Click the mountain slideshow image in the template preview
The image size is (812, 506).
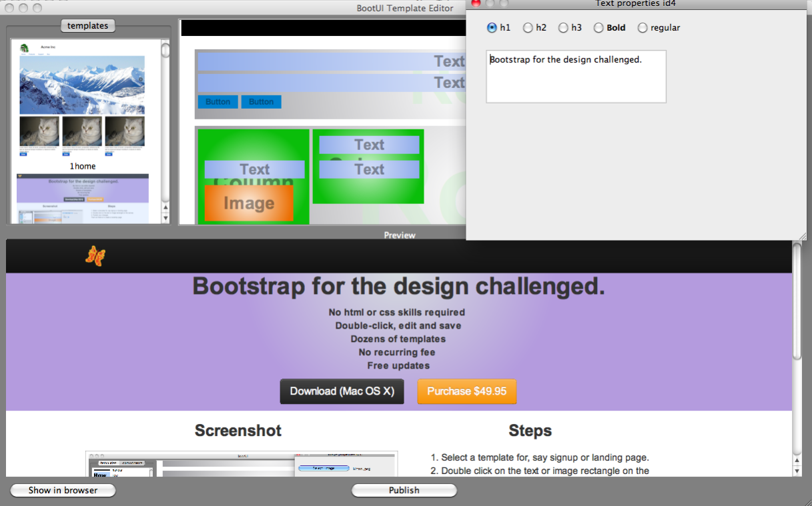click(x=83, y=87)
